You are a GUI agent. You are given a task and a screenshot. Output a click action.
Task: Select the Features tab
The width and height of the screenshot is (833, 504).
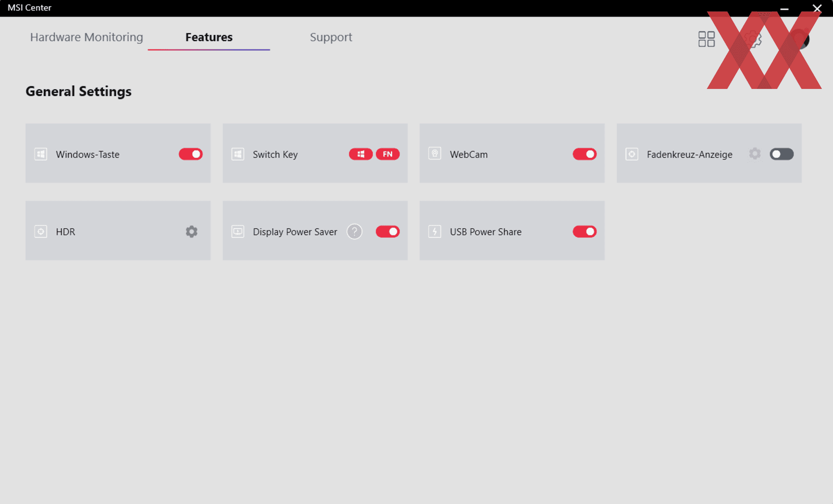(209, 37)
